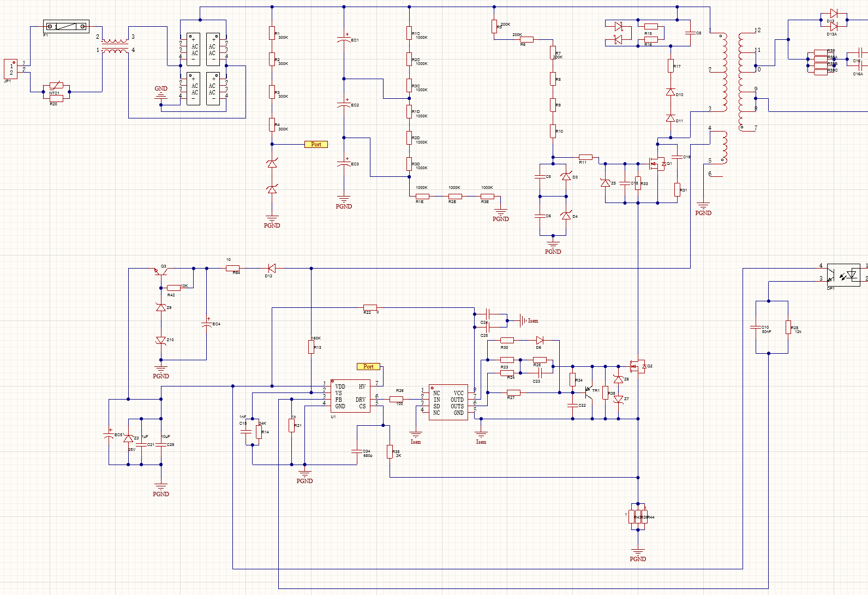This screenshot has width=868, height=595.
Task: Click the Port label near R4
Action: pyautogui.click(x=316, y=144)
